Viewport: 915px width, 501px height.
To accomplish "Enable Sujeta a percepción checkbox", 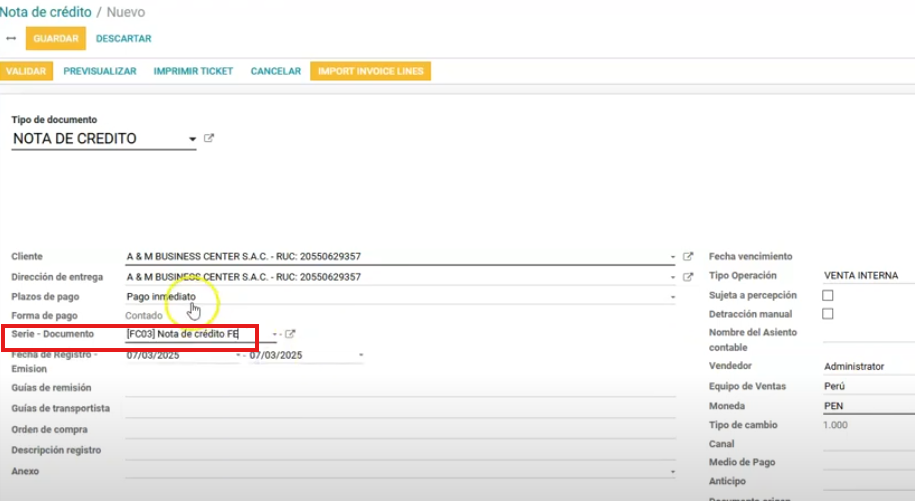I will point(827,296).
